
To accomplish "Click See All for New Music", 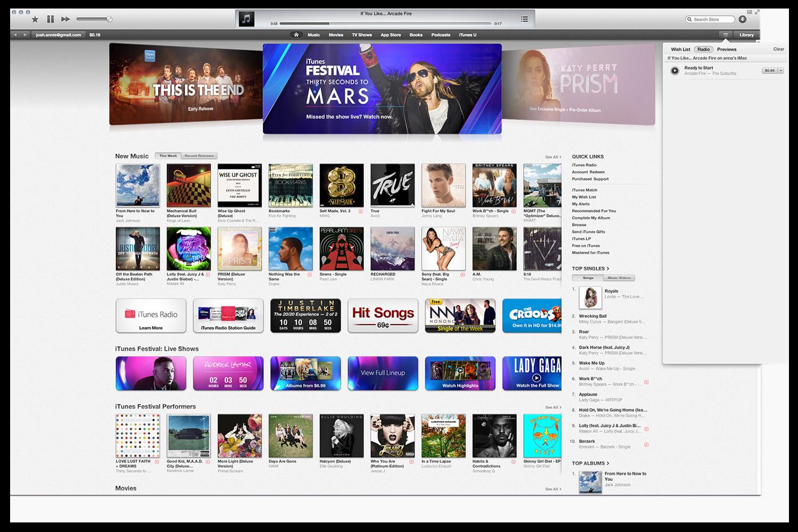I will 553,157.
